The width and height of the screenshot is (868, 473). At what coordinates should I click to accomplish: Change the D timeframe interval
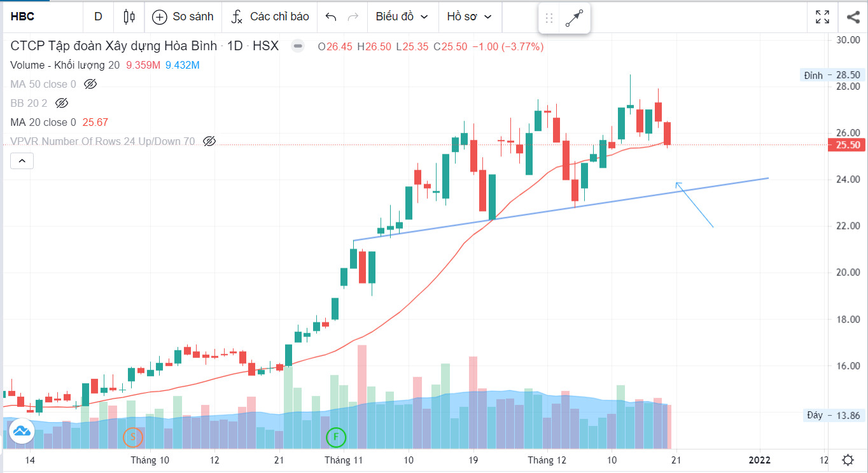pos(98,17)
